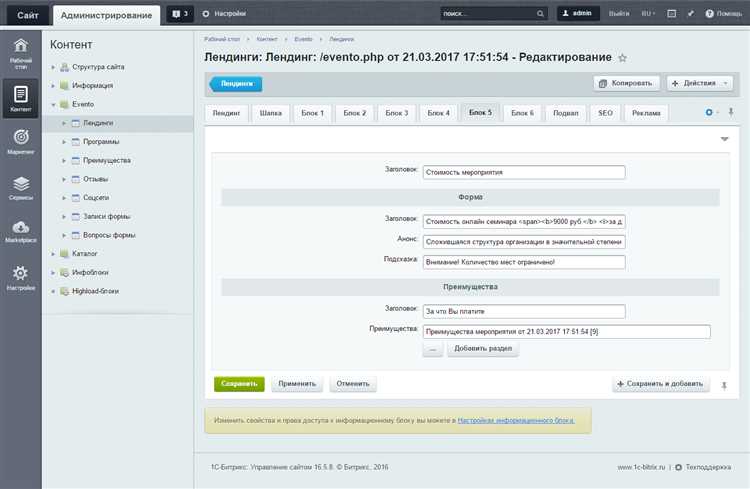The height and width of the screenshot is (489, 750).
Task: Open the Блок 6 tab
Action: click(522, 113)
